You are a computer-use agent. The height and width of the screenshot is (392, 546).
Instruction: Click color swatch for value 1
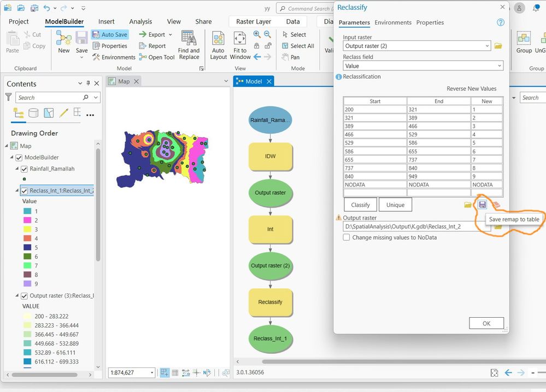coord(27,211)
